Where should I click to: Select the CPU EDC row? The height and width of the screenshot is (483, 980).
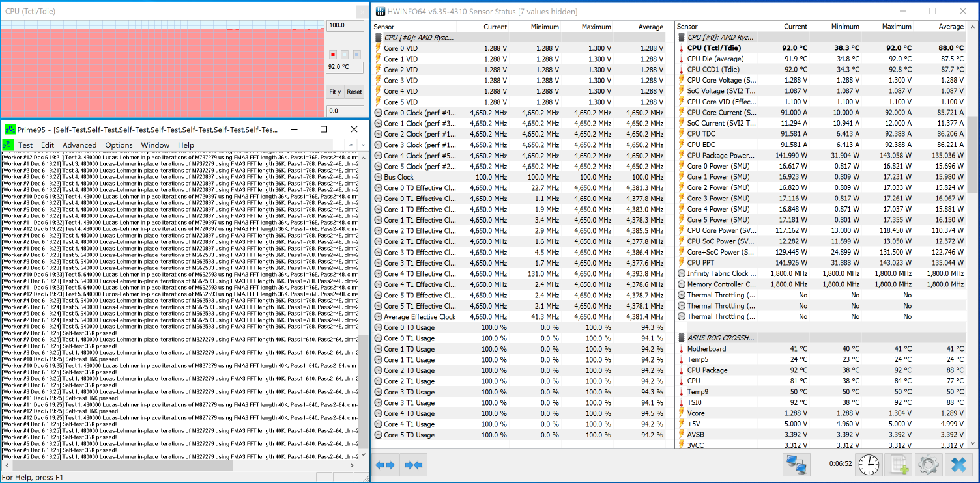pos(820,145)
